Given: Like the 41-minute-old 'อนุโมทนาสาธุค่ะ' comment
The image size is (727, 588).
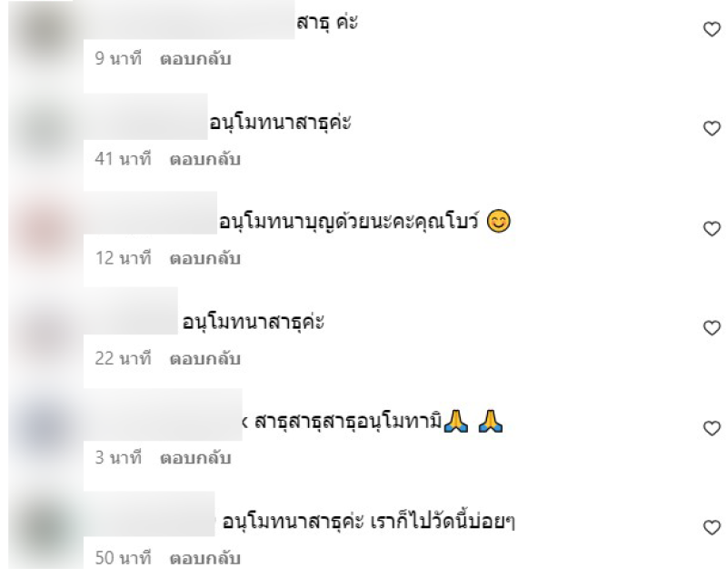Looking at the screenshot, I should [x=712, y=128].
